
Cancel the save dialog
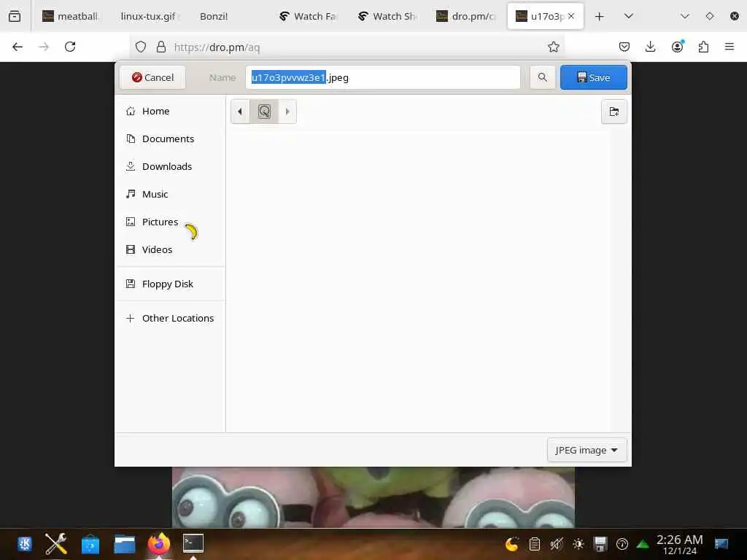point(152,77)
